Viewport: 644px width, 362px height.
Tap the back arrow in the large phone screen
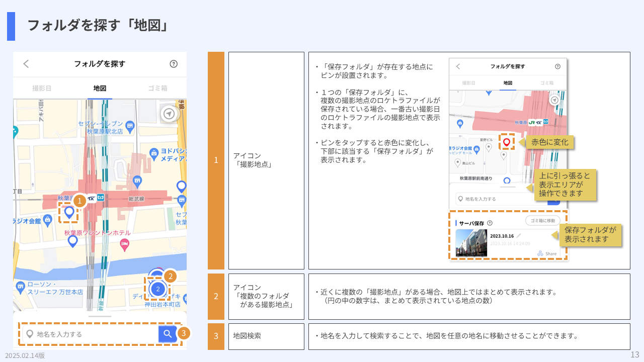(x=26, y=64)
